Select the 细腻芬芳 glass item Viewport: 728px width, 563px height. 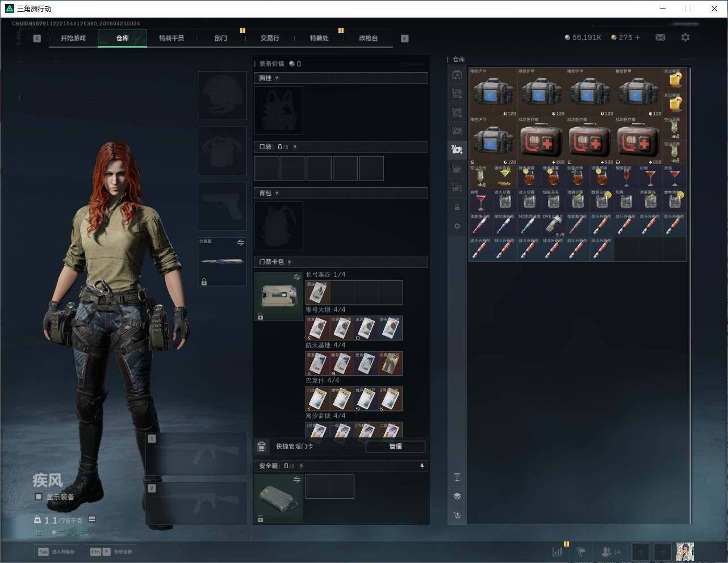[554, 201]
